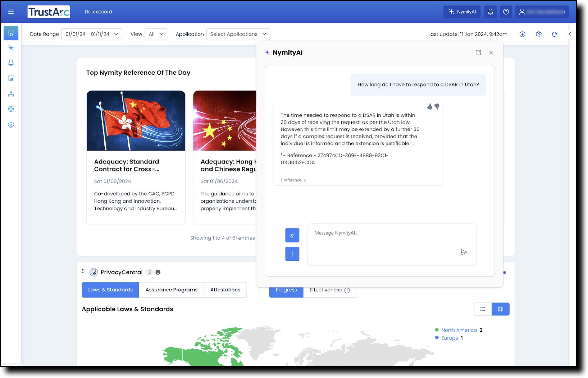588x378 pixels.
Task: Open the Attestations tab
Action: 225,290
